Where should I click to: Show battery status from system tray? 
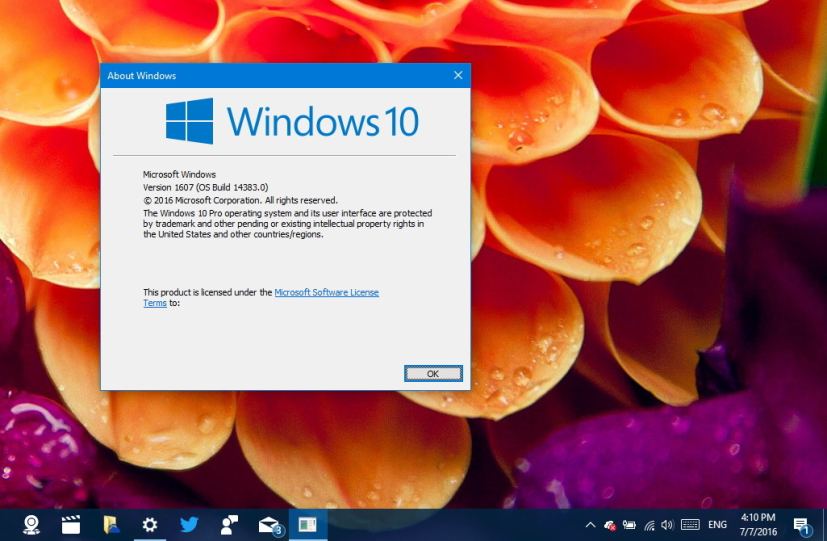[629, 524]
